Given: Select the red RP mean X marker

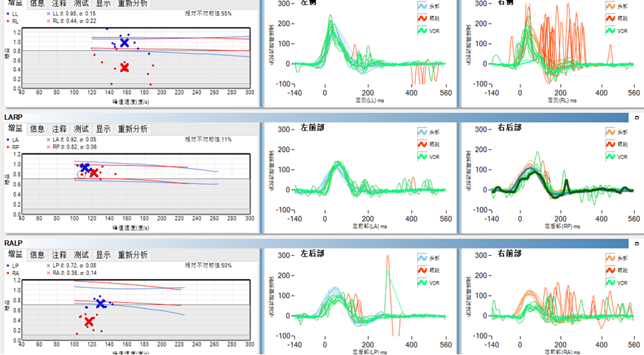Looking at the screenshot, I should pos(94,173).
